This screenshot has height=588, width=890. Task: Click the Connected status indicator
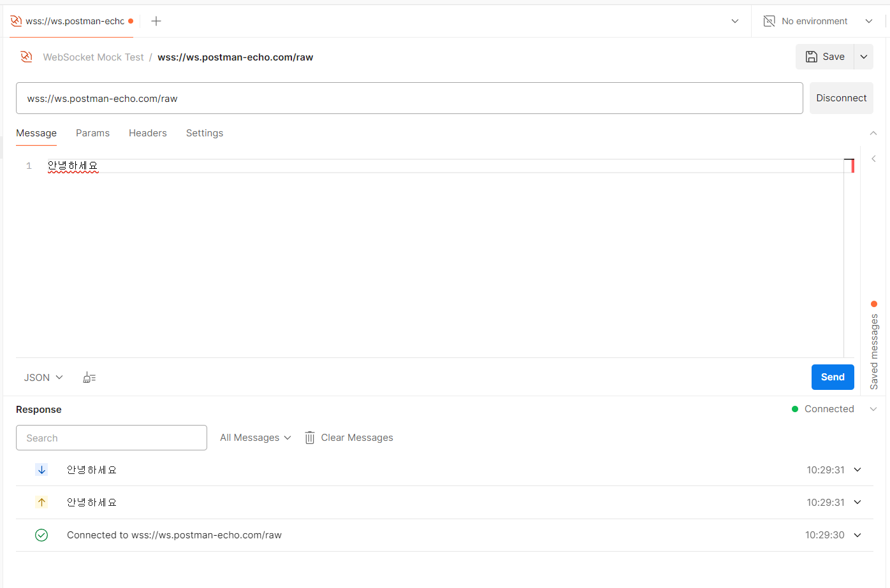coord(822,409)
